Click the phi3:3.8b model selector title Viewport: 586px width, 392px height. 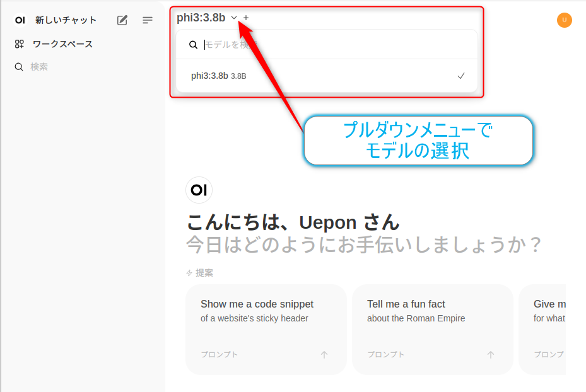(201, 18)
